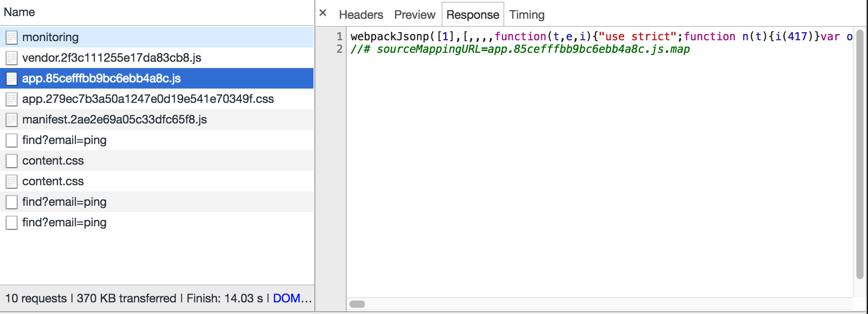
Task: Click the DOM… link in status bar
Action: pos(292,298)
